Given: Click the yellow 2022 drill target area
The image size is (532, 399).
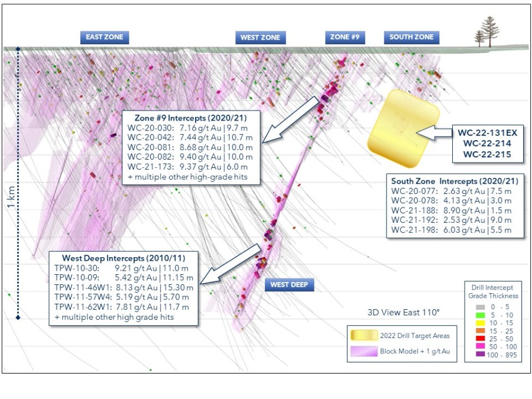Looking at the screenshot, I should pyautogui.click(x=404, y=129).
